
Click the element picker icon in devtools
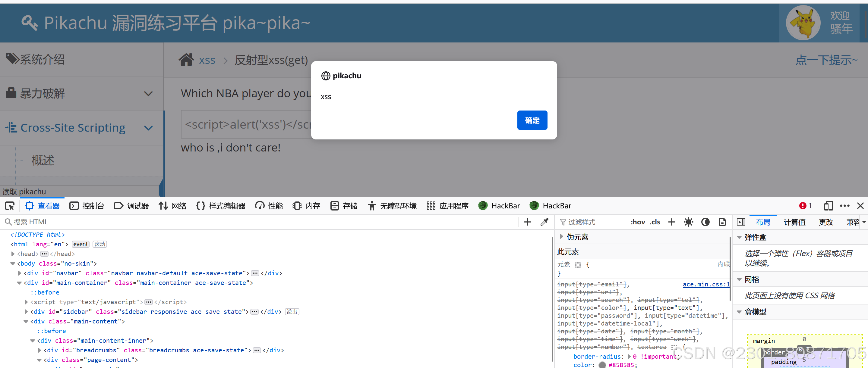[10, 206]
